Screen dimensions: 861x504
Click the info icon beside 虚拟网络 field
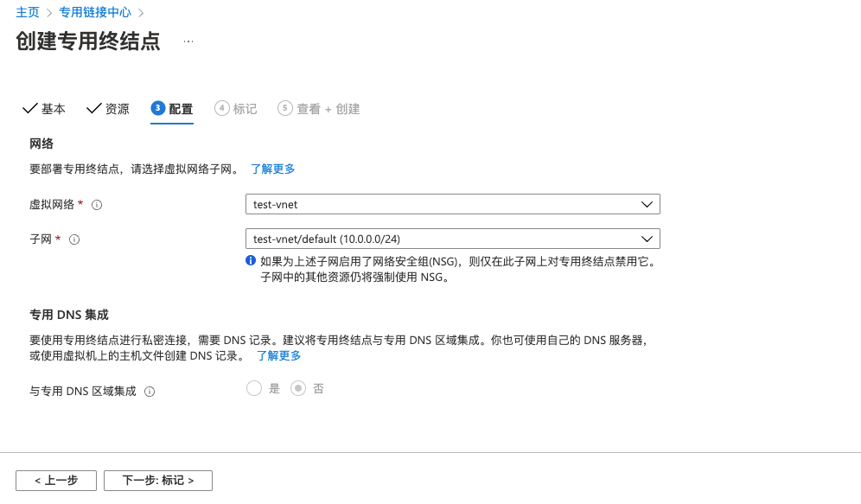coord(96,204)
